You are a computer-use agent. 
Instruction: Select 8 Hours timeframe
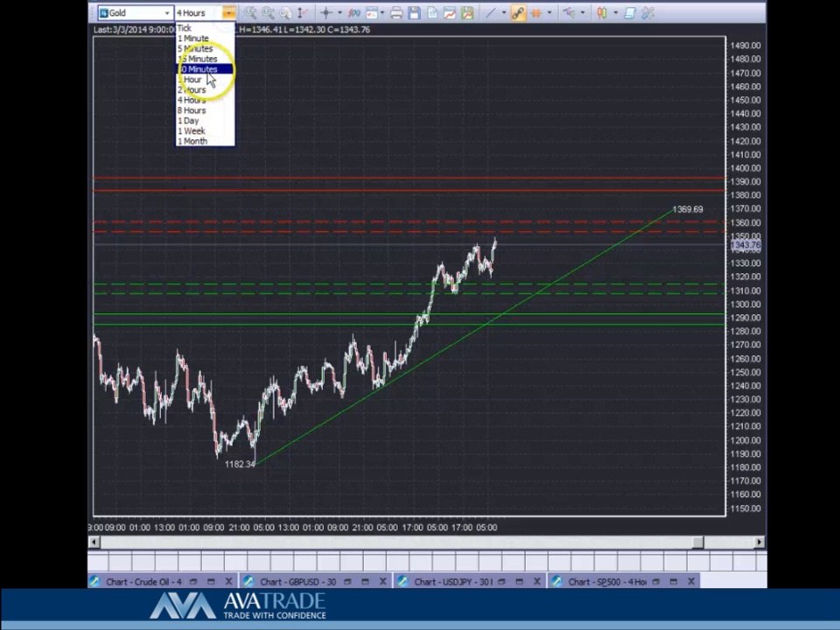205,110
